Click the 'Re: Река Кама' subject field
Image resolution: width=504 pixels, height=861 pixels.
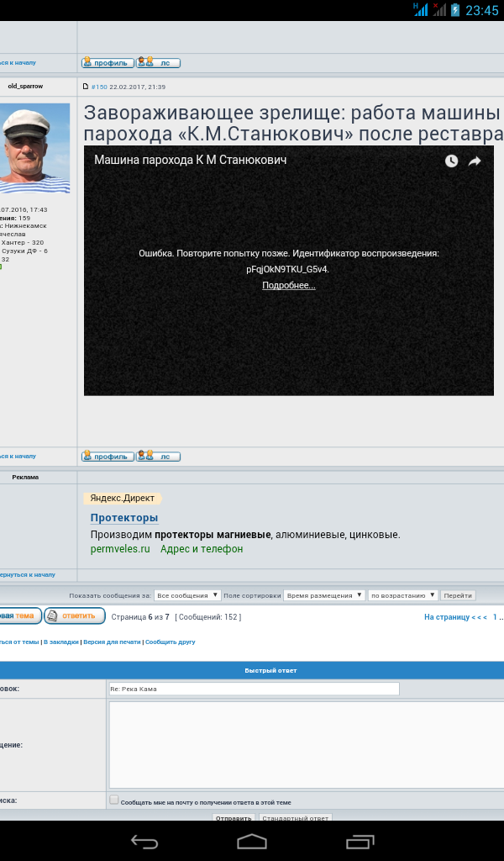click(254, 689)
